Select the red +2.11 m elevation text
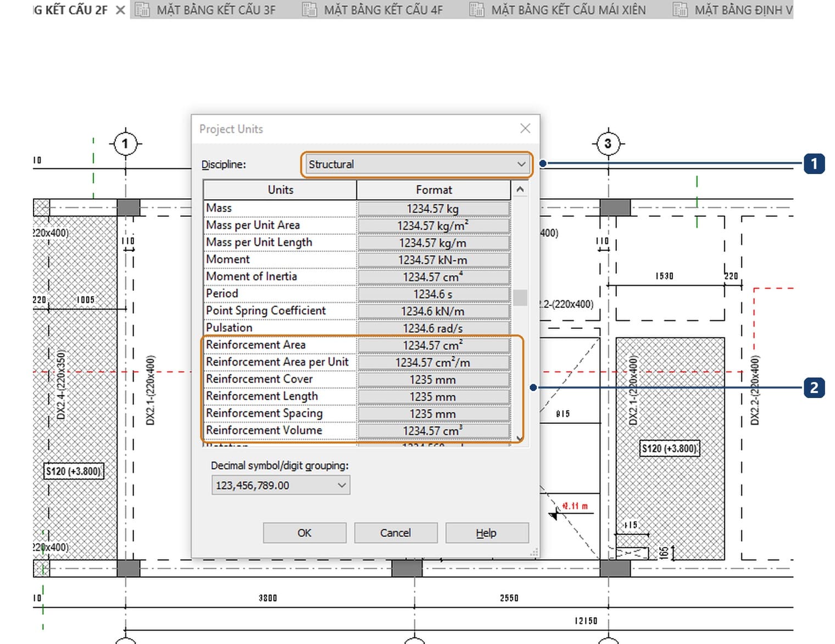This screenshot has height=644, width=835. point(575,506)
